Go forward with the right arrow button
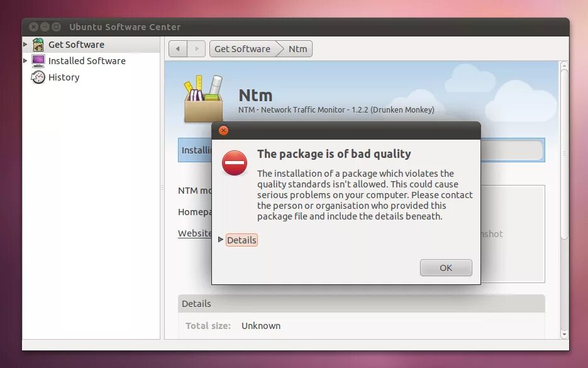This screenshot has width=588, height=368. pyautogui.click(x=196, y=49)
